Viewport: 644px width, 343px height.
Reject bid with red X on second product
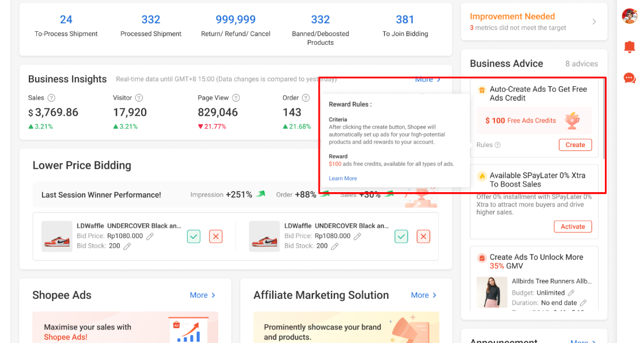pyautogui.click(x=423, y=236)
